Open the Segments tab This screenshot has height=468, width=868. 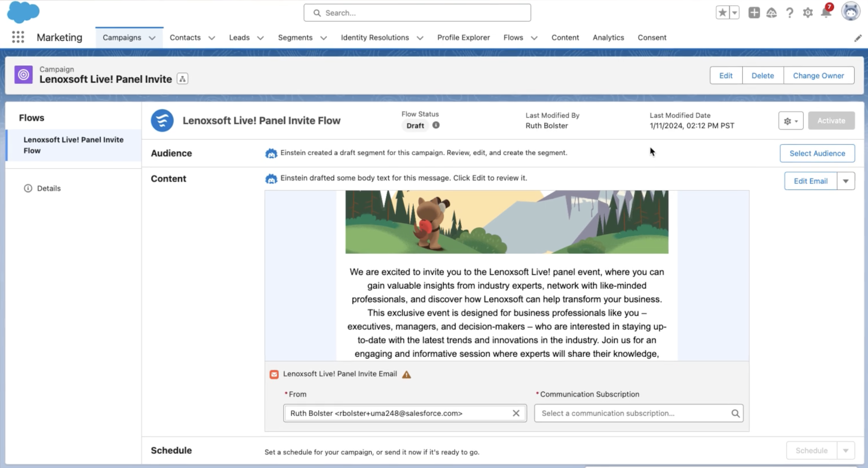(x=295, y=37)
